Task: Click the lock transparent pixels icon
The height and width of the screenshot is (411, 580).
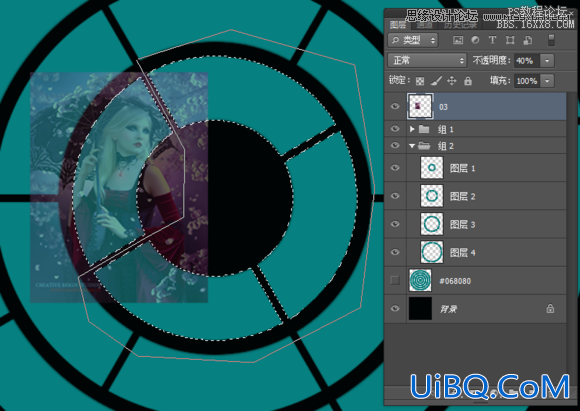Action: click(420, 81)
